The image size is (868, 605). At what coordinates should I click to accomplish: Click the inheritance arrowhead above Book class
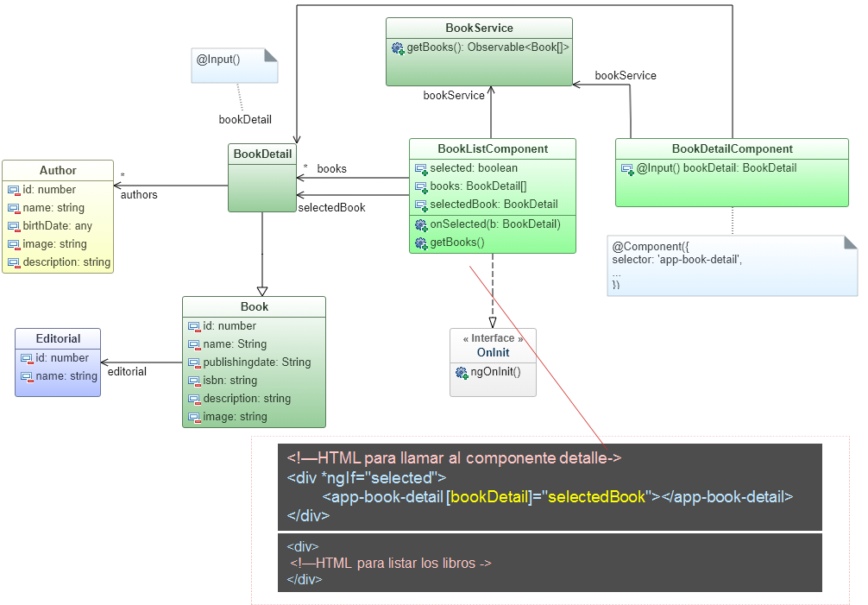pyautogui.click(x=262, y=291)
